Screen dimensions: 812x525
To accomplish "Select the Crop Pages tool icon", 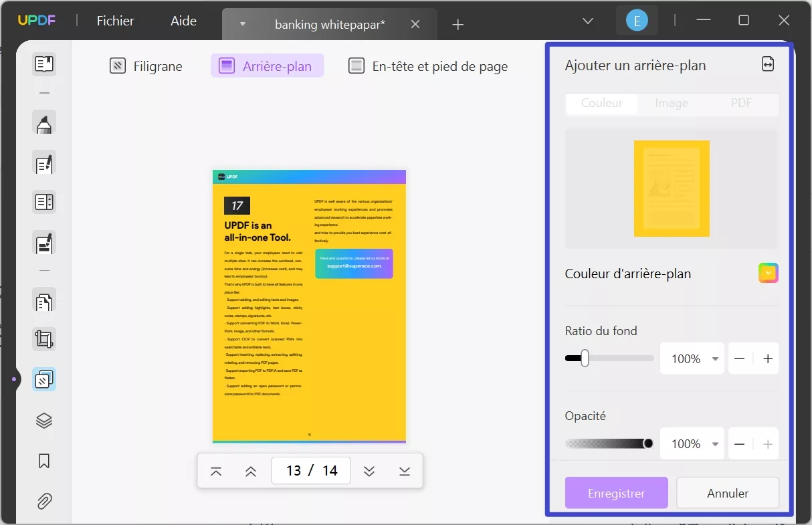I will tap(44, 340).
